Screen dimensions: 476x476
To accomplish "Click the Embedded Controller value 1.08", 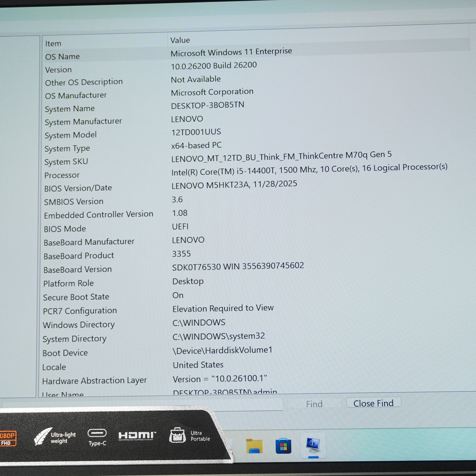I will 180,213.
